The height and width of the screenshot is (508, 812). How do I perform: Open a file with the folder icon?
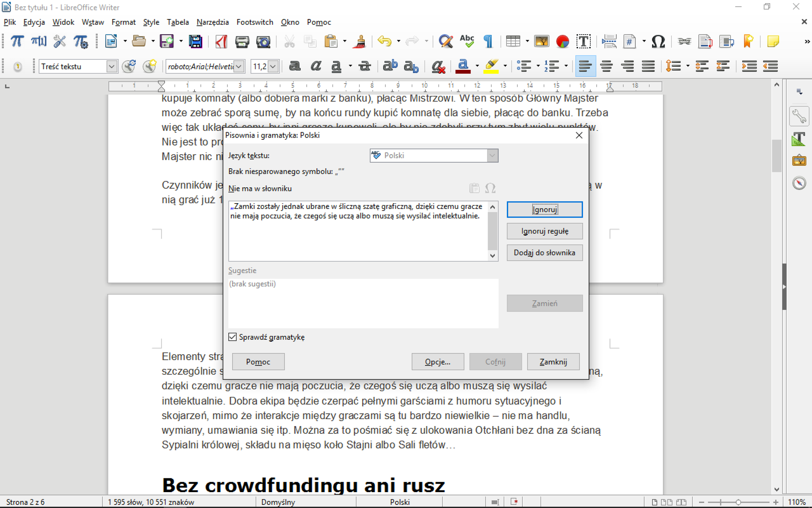coord(139,41)
